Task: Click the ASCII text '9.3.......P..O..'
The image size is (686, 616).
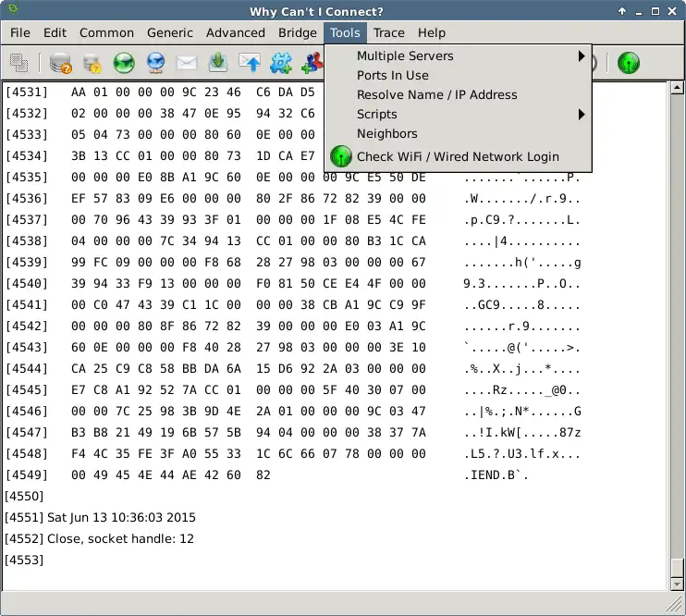Action: click(522, 283)
